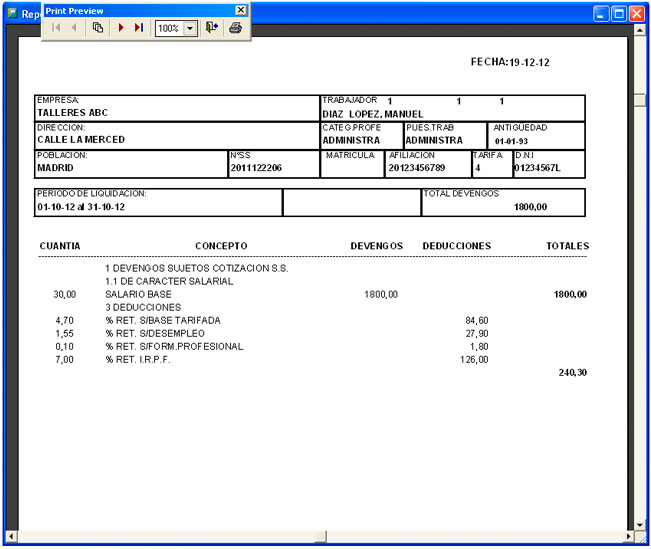Click the CUANTIA column header
This screenshot has width=651, height=549.
click(x=60, y=246)
